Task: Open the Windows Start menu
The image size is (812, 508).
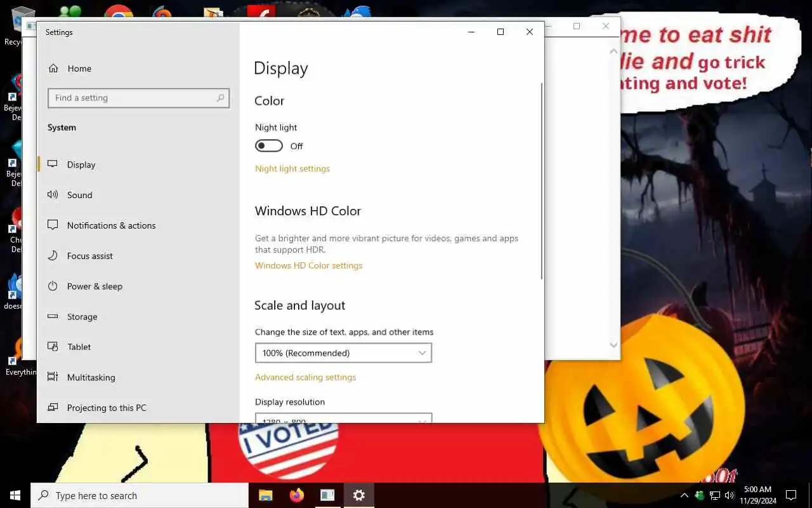Action: click(x=15, y=495)
